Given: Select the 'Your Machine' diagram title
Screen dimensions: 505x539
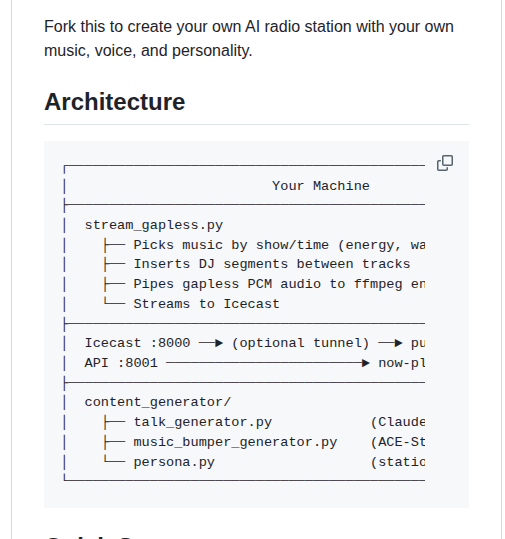Looking at the screenshot, I should click(x=321, y=186).
